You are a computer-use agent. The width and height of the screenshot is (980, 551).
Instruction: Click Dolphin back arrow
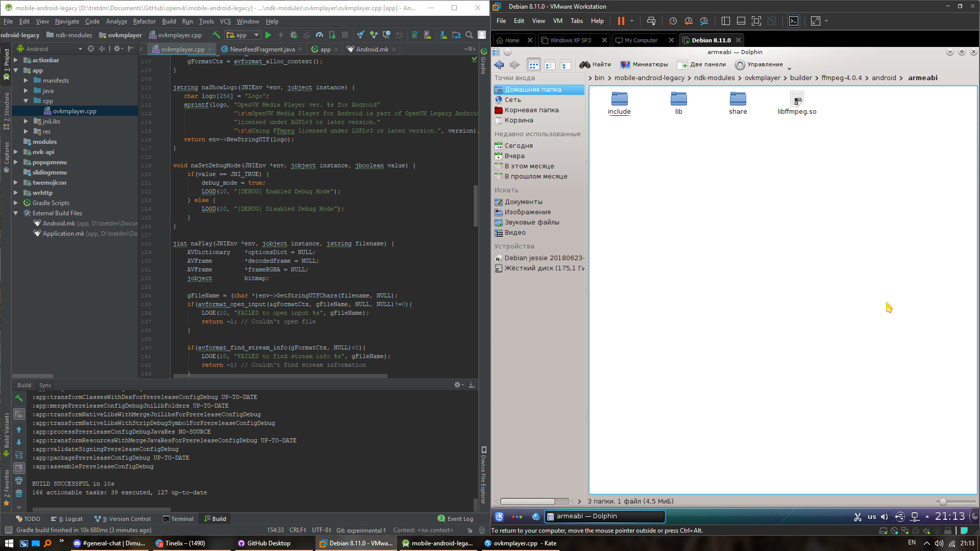pyautogui.click(x=499, y=65)
